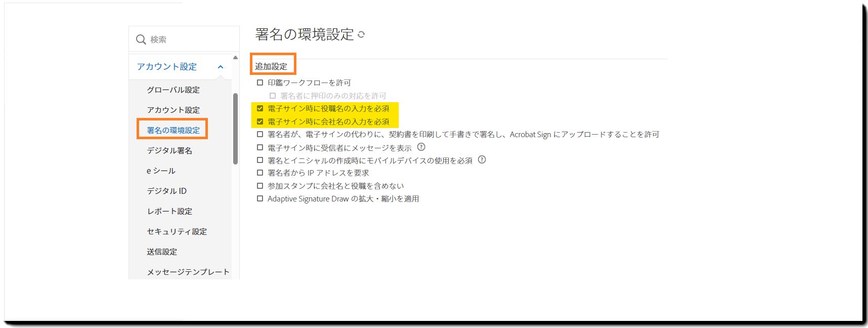Open レポート設定 in sidebar

(x=169, y=211)
